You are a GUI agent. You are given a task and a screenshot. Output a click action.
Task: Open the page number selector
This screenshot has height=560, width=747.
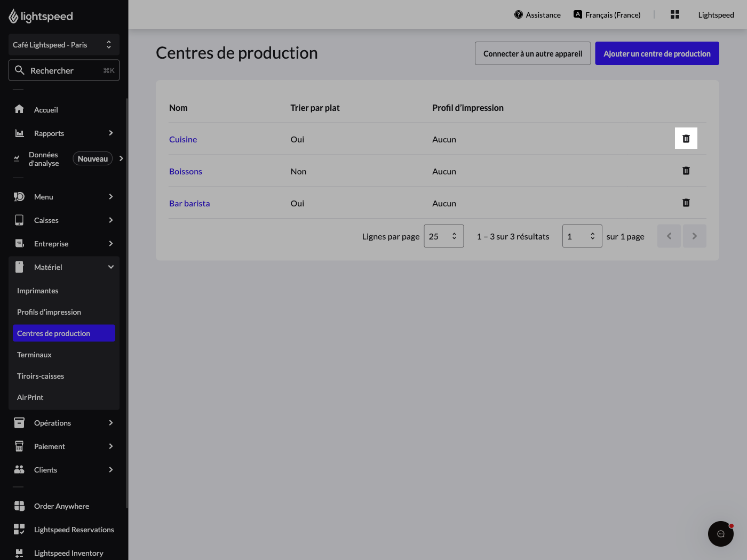coord(582,236)
